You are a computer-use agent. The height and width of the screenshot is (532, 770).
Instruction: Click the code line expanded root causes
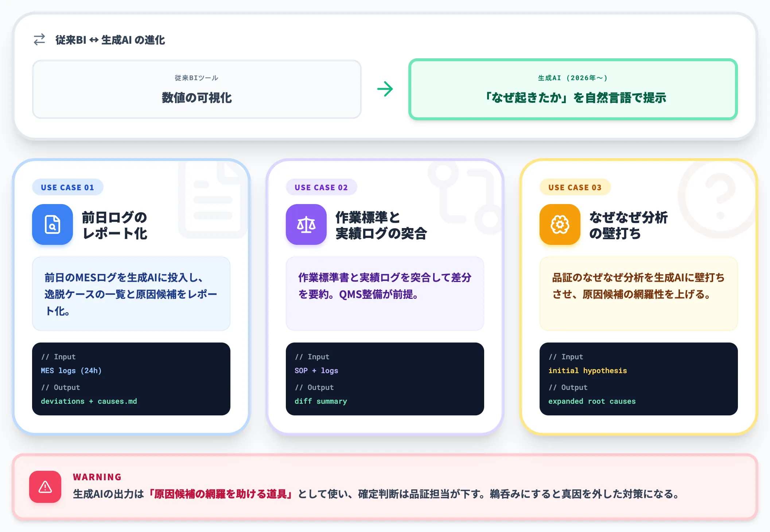[592, 401]
